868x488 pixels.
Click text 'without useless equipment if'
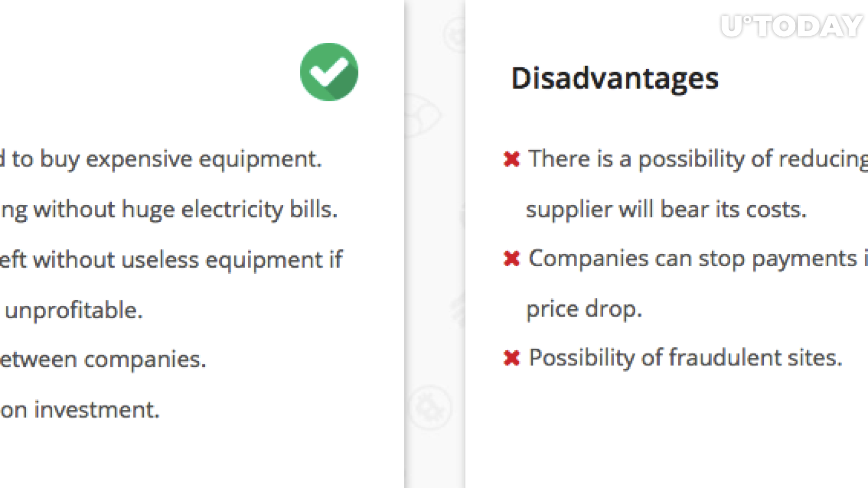coord(188,260)
